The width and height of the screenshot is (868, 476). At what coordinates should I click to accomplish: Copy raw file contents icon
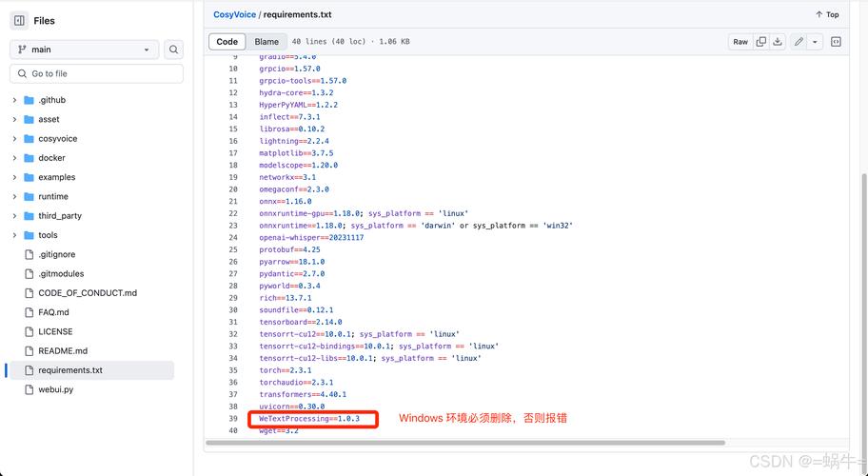click(761, 42)
